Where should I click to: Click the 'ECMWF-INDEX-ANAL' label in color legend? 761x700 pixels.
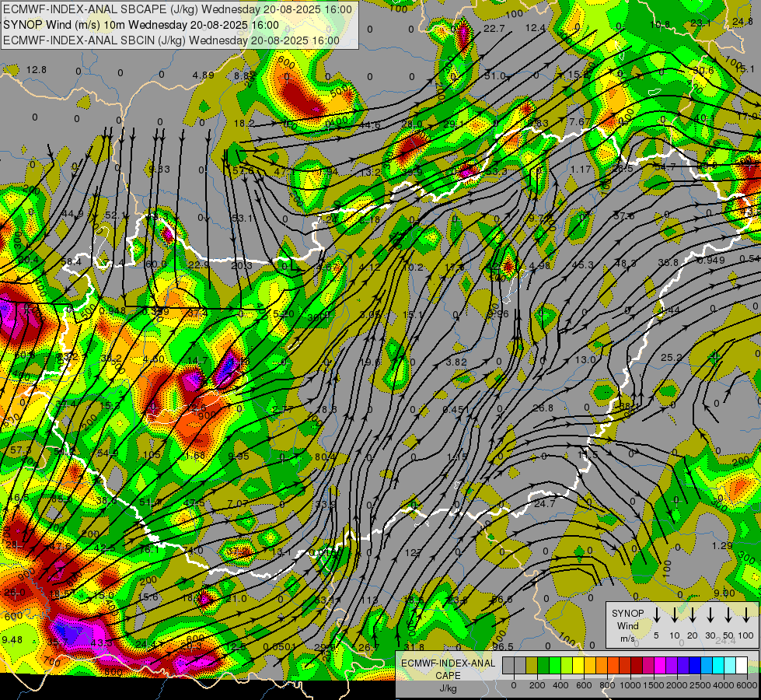pos(448,663)
